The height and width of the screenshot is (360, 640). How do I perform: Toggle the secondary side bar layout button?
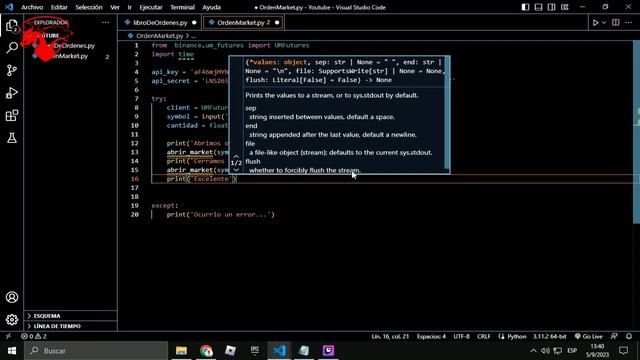coord(551,7)
